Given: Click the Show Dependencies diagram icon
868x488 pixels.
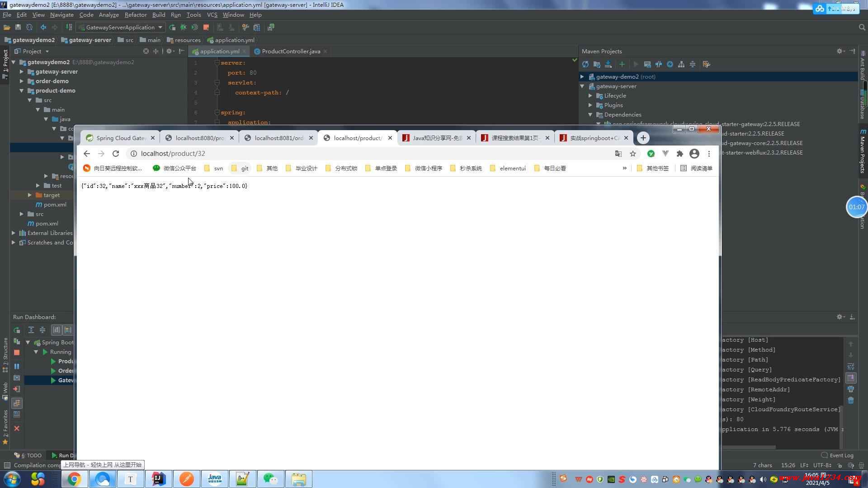Looking at the screenshot, I should coord(681,64).
